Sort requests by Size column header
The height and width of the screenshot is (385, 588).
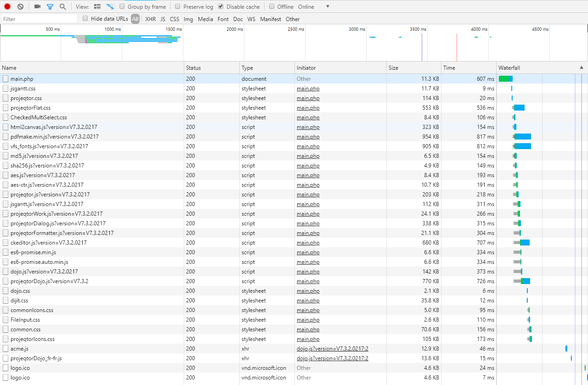click(413, 68)
